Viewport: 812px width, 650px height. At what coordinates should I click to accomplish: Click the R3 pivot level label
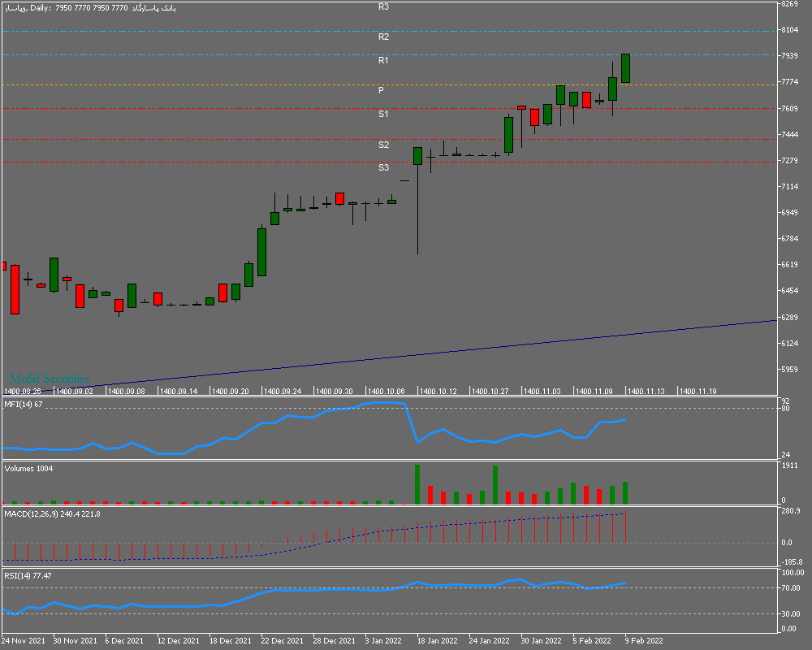(x=383, y=6)
